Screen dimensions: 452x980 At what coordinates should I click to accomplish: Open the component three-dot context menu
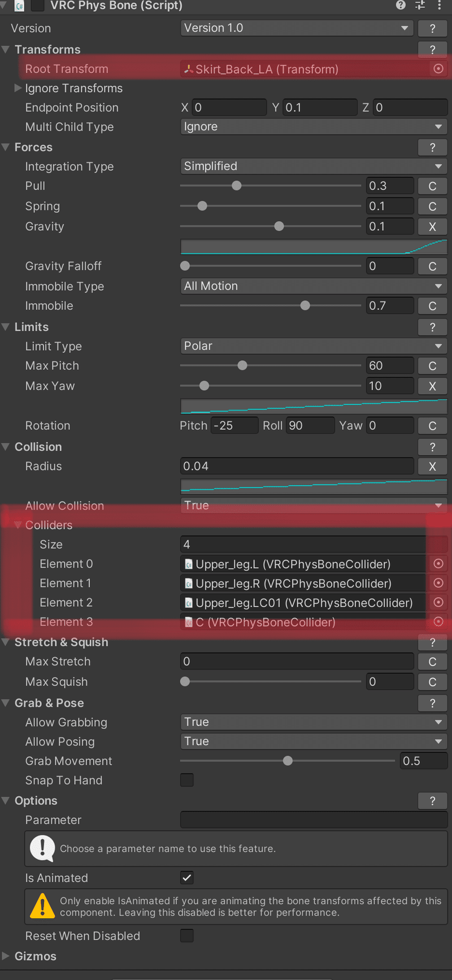click(x=439, y=5)
